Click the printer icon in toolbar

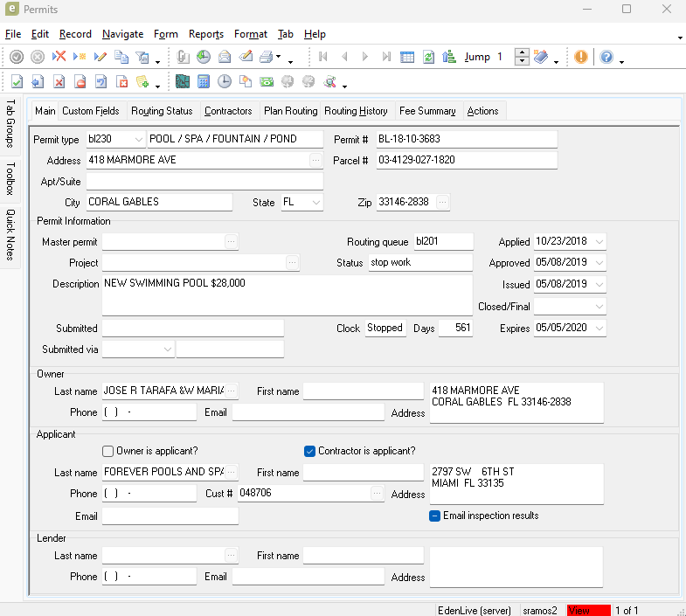point(267,57)
